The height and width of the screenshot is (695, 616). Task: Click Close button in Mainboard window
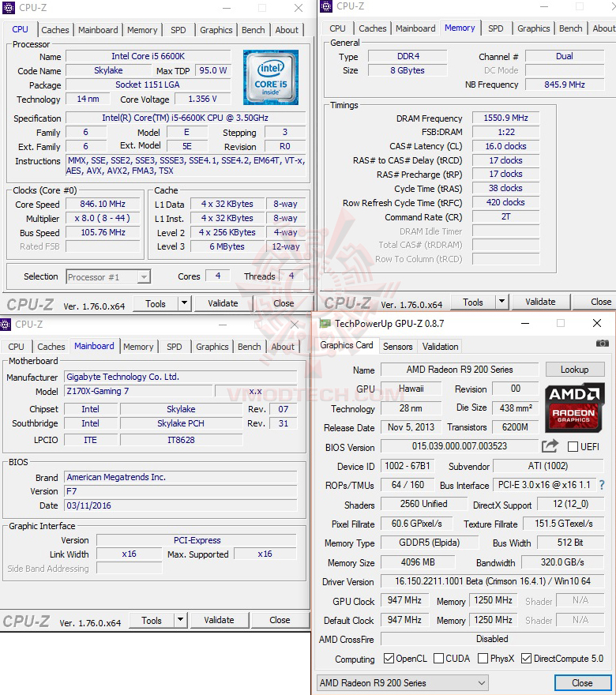(x=280, y=620)
